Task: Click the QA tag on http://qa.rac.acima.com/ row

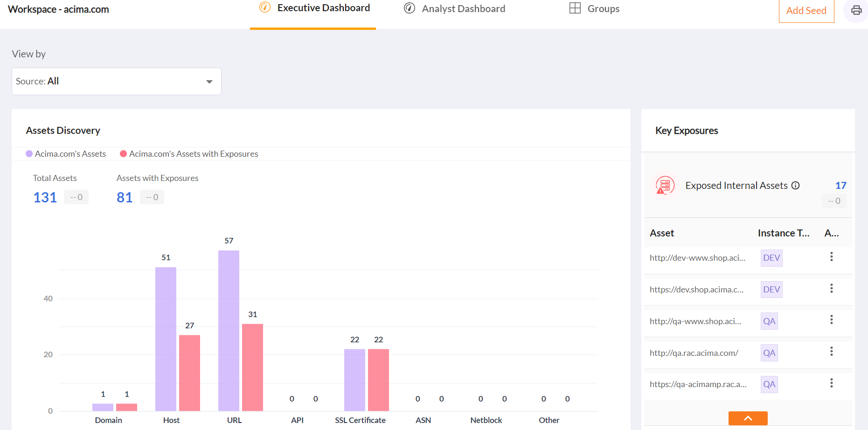Action: coord(769,353)
